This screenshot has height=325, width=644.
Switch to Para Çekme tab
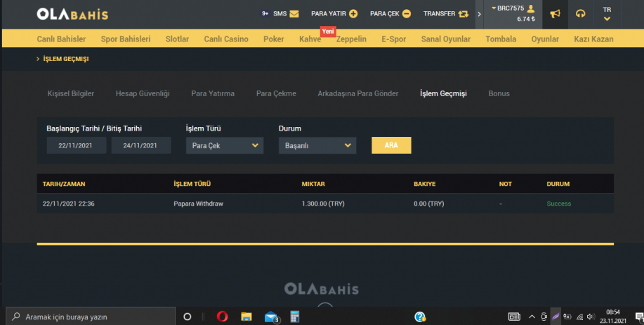[x=276, y=93]
